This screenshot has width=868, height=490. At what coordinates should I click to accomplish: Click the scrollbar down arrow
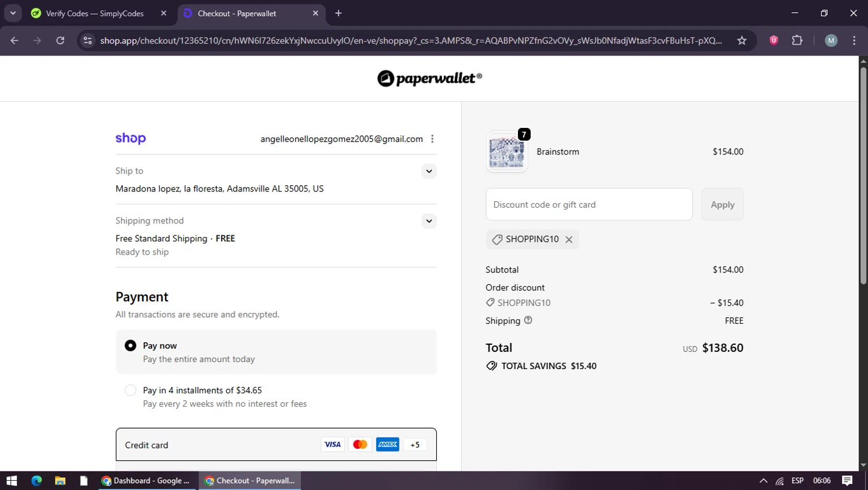click(x=863, y=465)
